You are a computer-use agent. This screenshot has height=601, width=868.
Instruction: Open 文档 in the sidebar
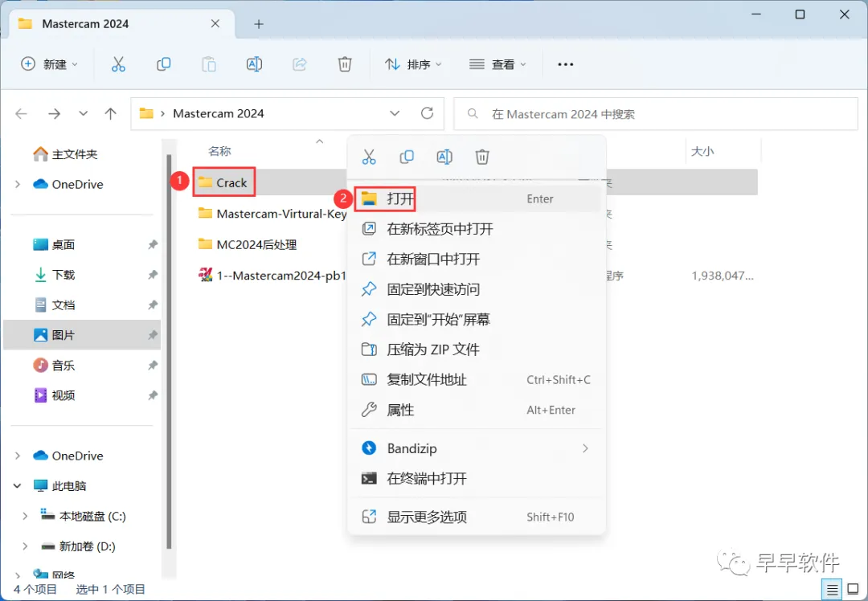(55, 305)
